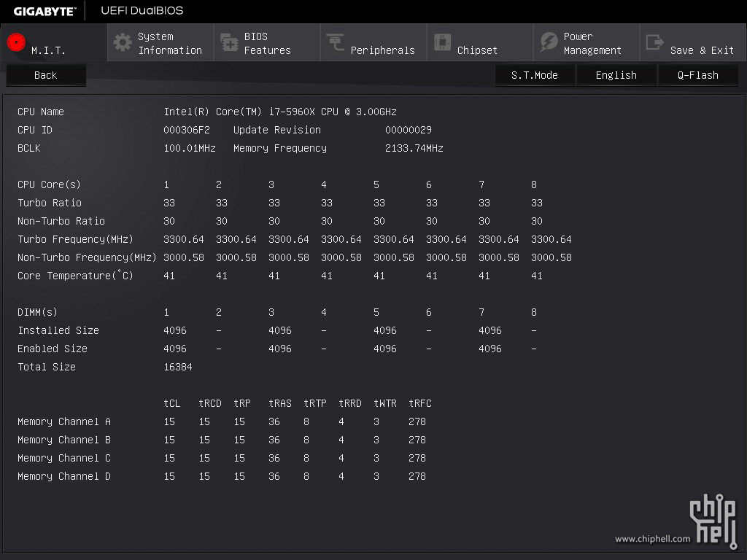Click the Save & Exit door icon
The height and width of the screenshot is (560, 747).
click(x=654, y=42)
